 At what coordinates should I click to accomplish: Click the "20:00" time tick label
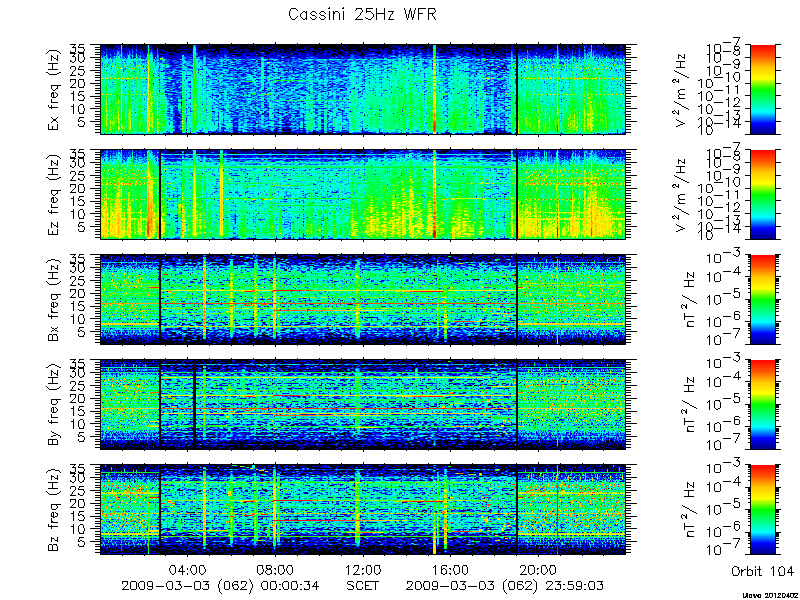[x=539, y=568]
